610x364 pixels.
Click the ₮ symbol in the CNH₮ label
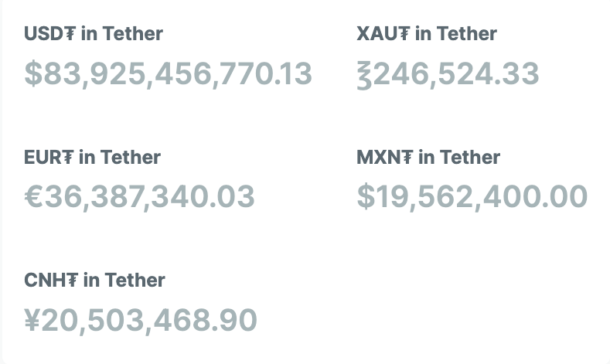click(71, 280)
